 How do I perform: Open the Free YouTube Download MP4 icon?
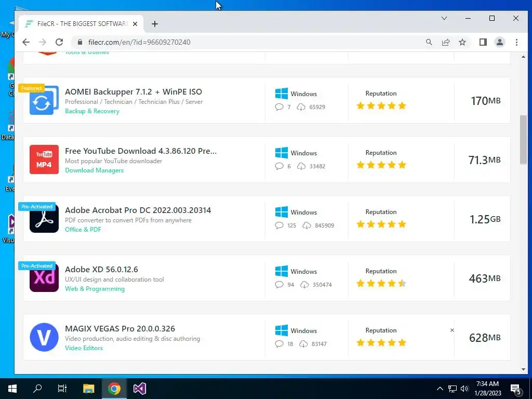pos(44,159)
